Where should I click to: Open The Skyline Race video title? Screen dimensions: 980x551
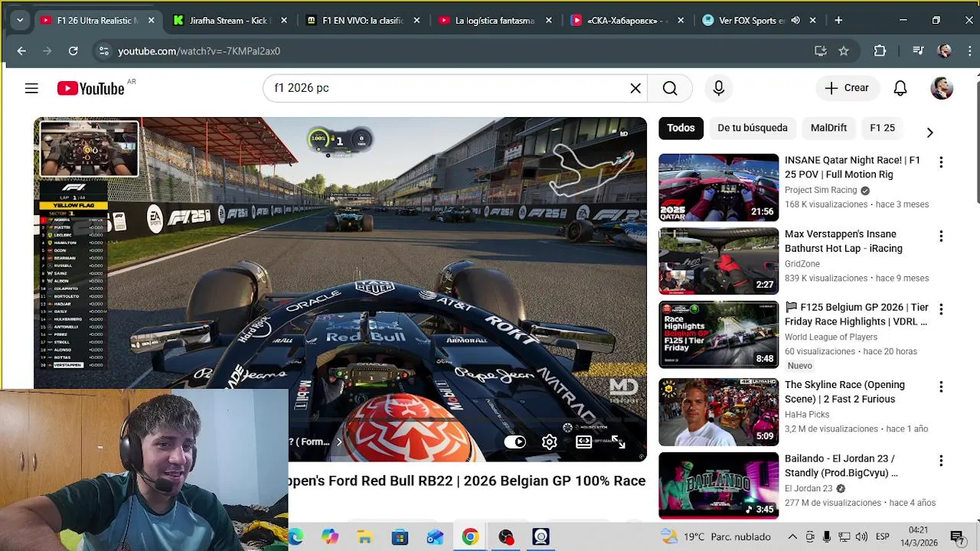click(844, 392)
